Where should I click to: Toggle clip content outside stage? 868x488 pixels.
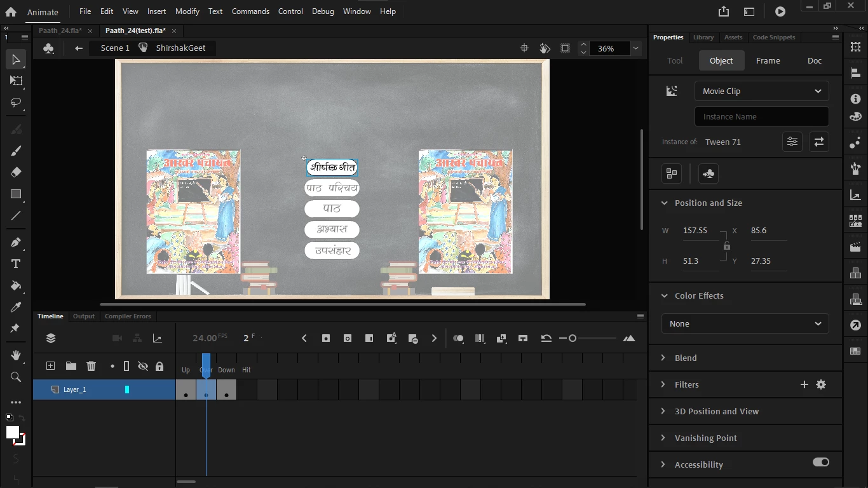(x=566, y=48)
